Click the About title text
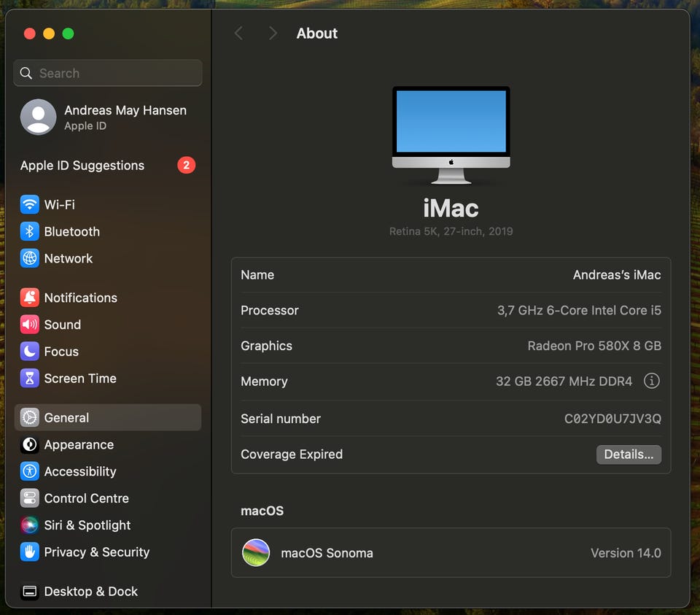The width and height of the screenshot is (700, 615). click(x=317, y=33)
